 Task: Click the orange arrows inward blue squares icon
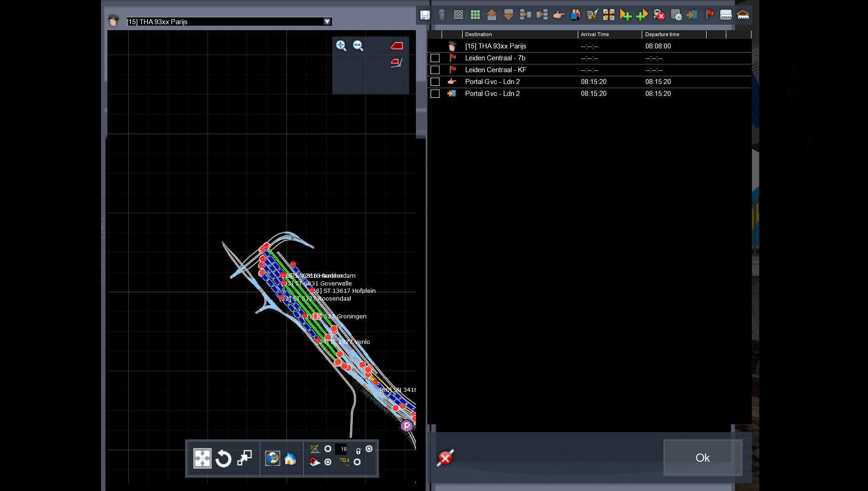click(609, 15)
